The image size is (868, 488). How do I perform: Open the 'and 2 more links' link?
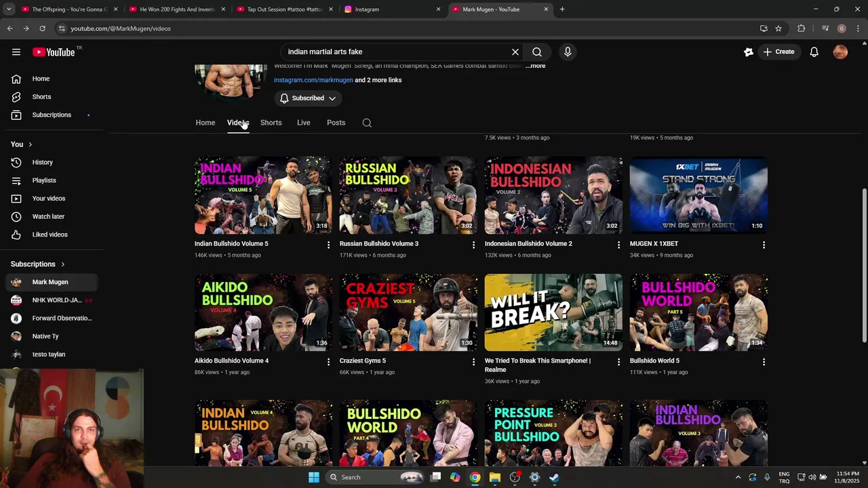[x=378, y=80]
